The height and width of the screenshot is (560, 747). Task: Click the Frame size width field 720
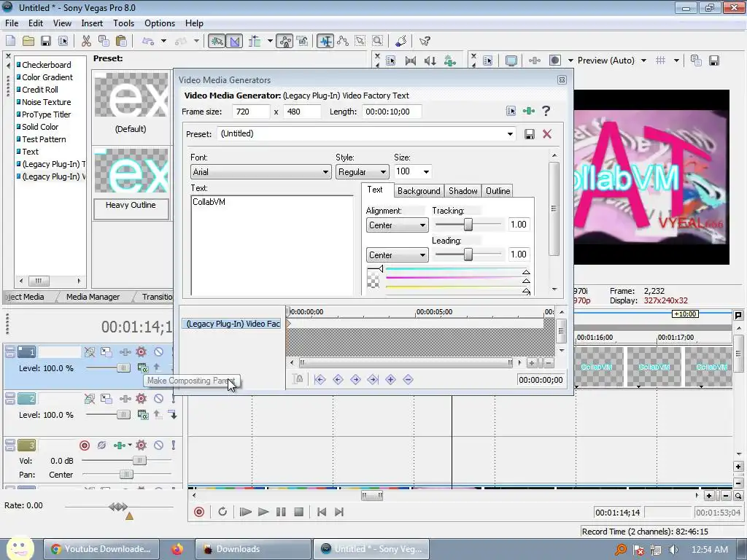tap(251, 112)
